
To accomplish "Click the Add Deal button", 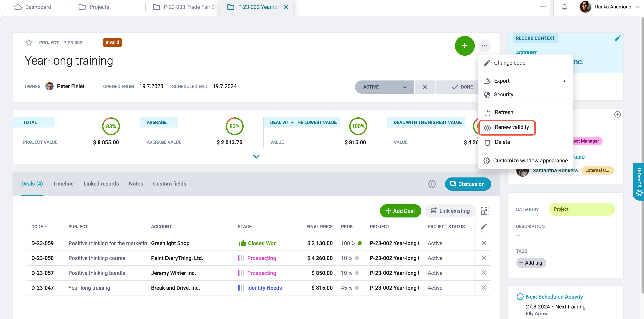I will pyautogui.click(x=400, y=211).
